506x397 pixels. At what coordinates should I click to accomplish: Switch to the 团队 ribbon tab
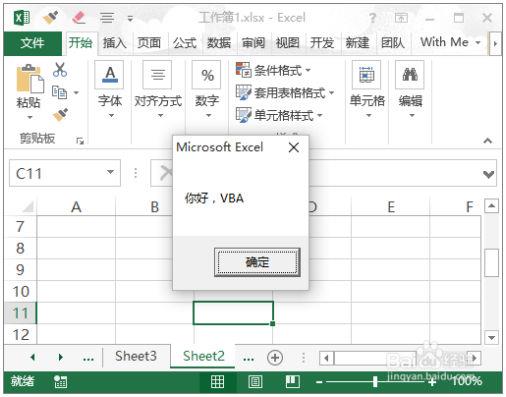click(393, 43)
